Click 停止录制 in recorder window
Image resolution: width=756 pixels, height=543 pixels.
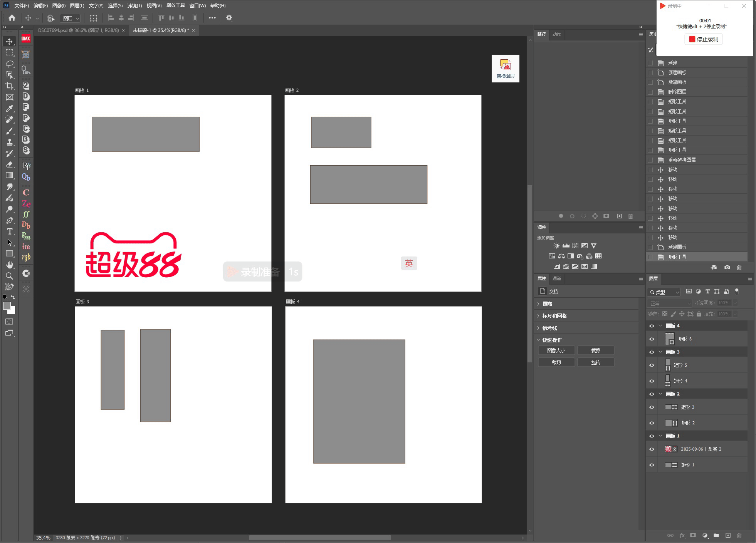tap(704, 39)
